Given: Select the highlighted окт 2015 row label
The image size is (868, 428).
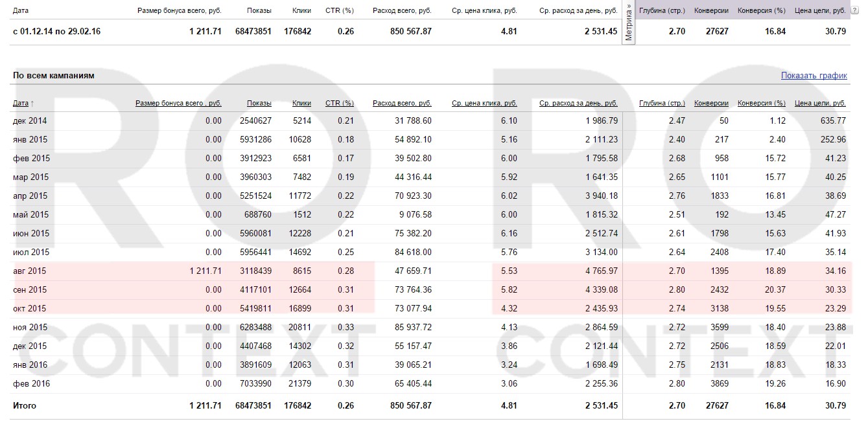Looking at the screenshot, I should point(30,308).
